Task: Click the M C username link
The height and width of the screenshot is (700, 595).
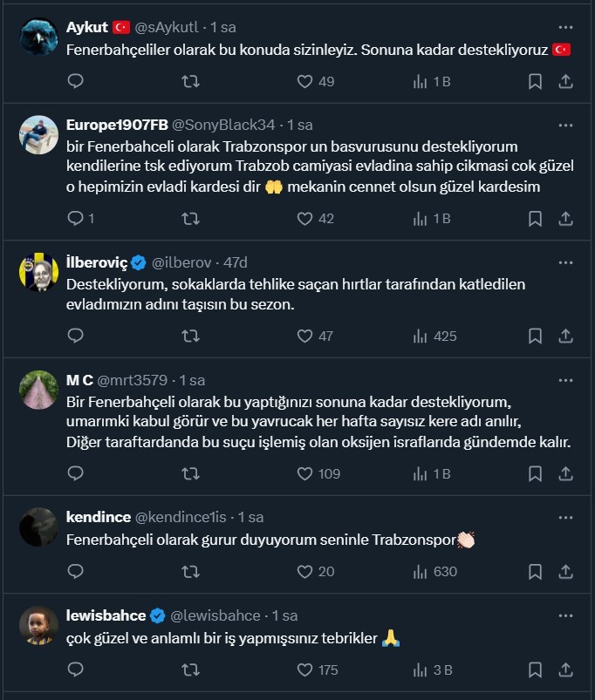Action: [79, 380]
